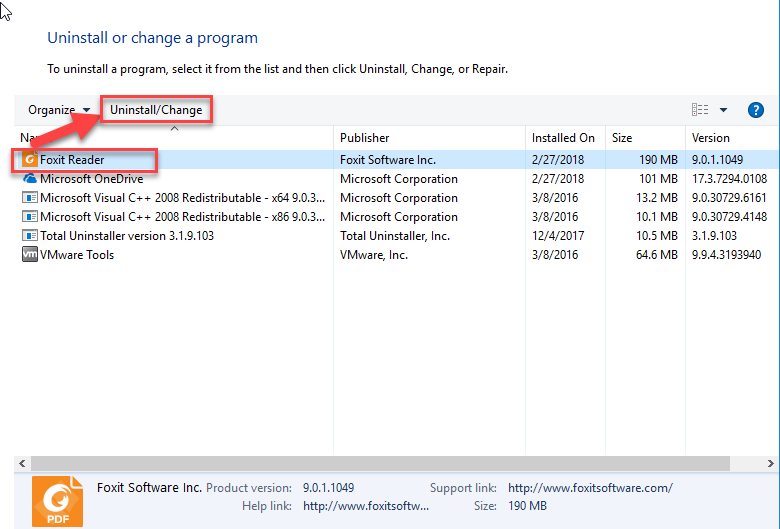Open the Organize dropdown menu
The image size is (780, 529).
click(x=59, y=110)
